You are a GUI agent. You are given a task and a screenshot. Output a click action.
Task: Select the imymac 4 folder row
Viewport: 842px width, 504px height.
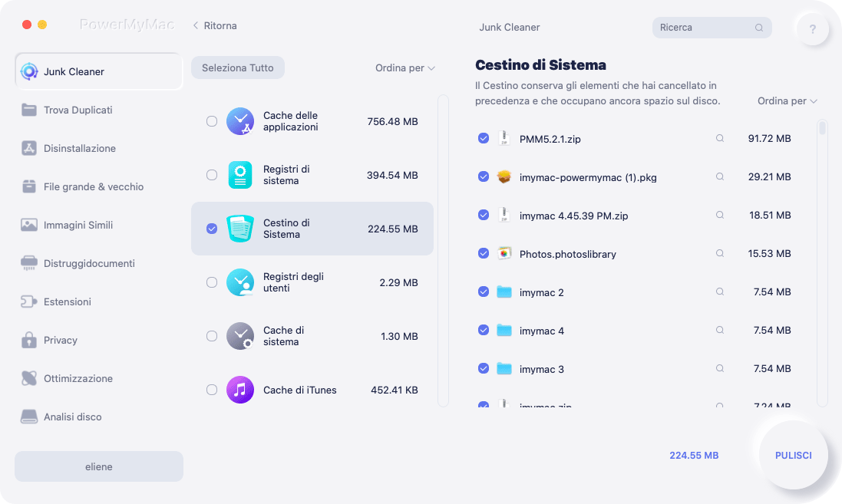click(634, 330)
